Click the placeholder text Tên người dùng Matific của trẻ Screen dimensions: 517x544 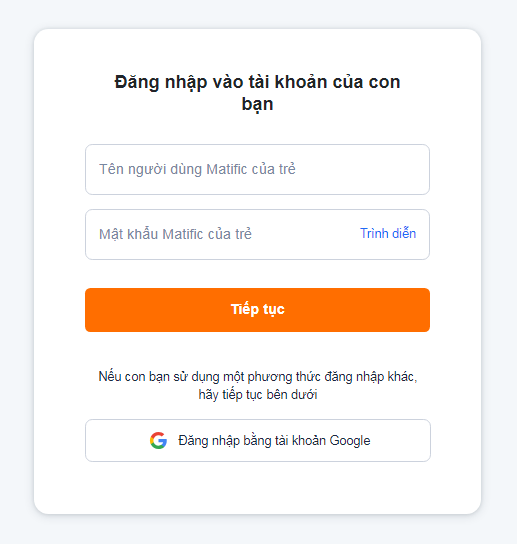tap(197, 169)
